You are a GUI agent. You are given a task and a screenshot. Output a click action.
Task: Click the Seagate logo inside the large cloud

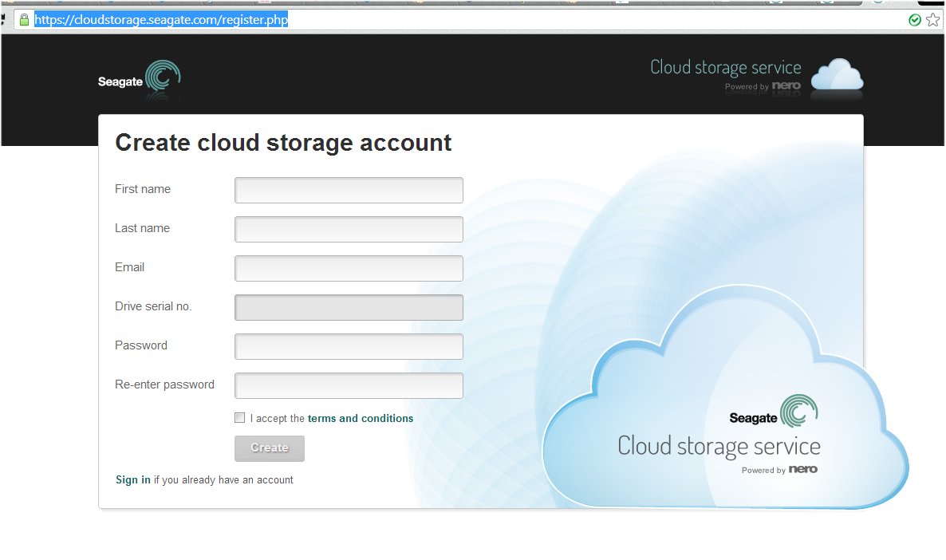774,411
